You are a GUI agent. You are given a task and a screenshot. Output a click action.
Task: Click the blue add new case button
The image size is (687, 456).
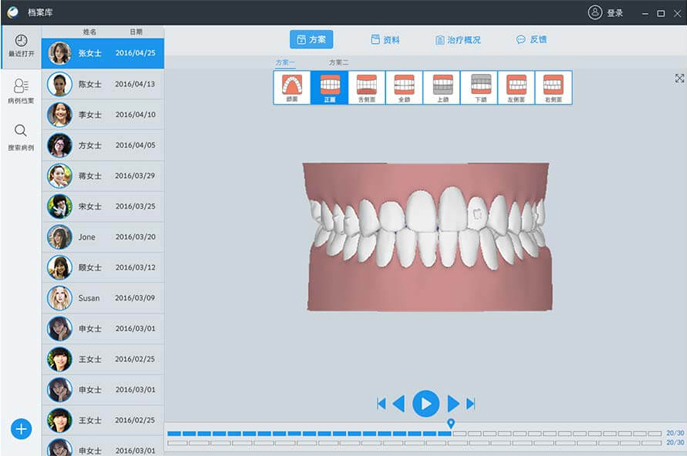click(21, 429)
